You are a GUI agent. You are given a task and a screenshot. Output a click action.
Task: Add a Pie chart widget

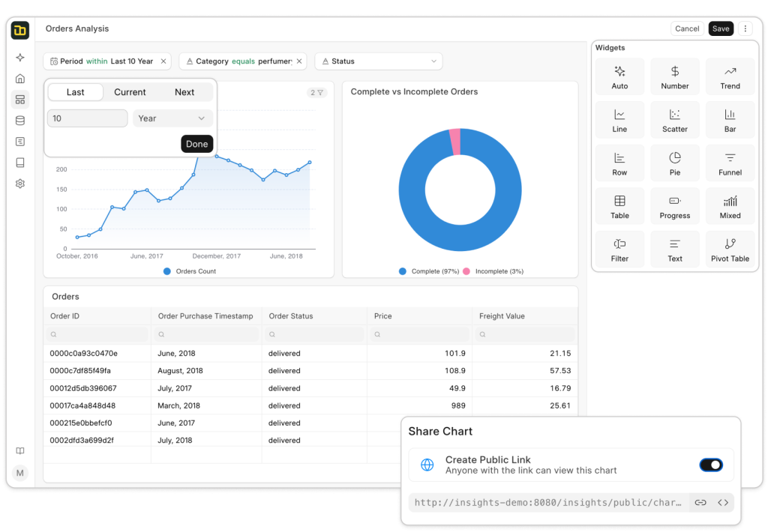pos(674,163)
